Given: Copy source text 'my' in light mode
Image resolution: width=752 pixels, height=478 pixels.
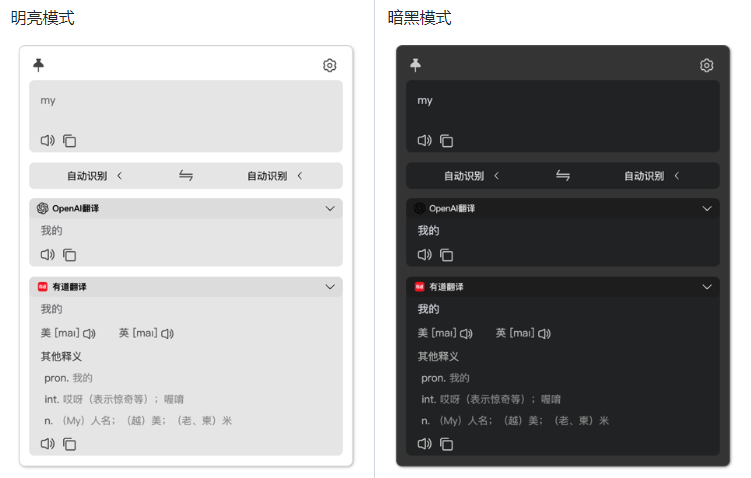Looking at the screenshot, I should coord(70,140).
